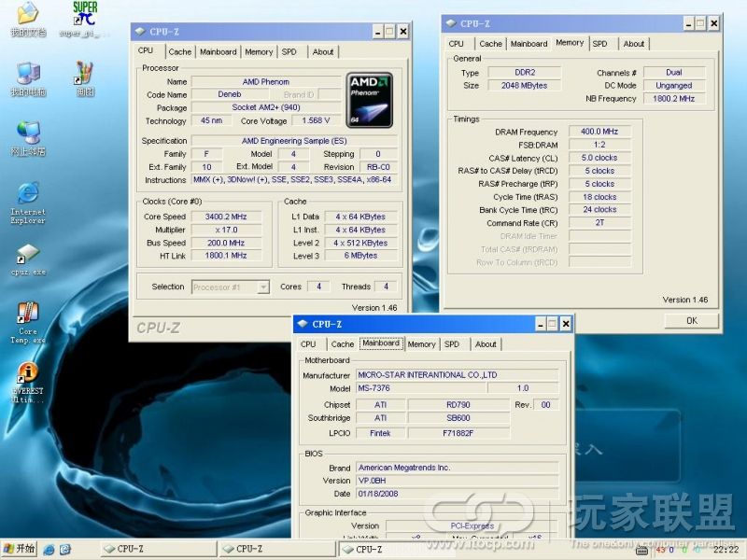747x560 pixels.
Task: Click the NB Frequency value '1800.2 MHz'
Action: (x=673, y=99)
